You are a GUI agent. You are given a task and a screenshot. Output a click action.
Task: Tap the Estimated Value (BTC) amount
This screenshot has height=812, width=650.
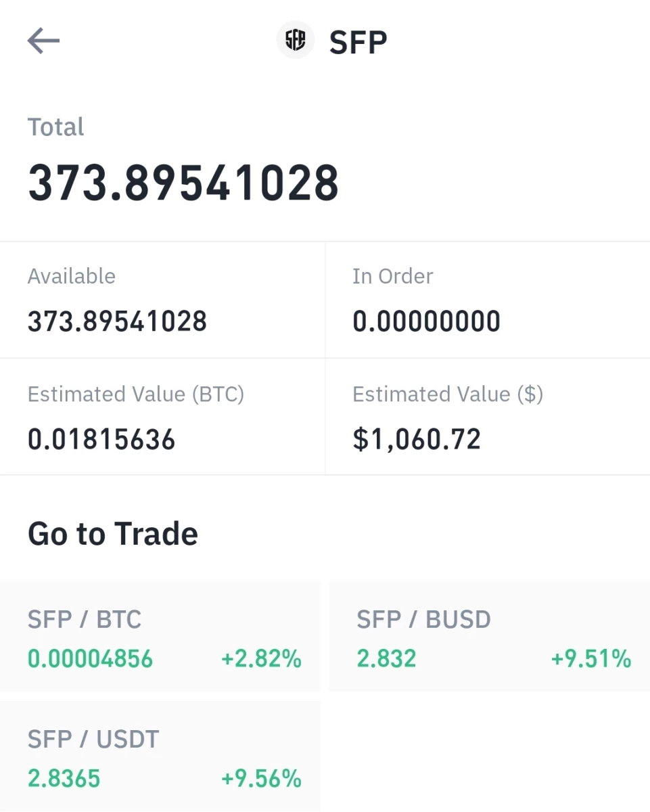[x=101, y=440]
